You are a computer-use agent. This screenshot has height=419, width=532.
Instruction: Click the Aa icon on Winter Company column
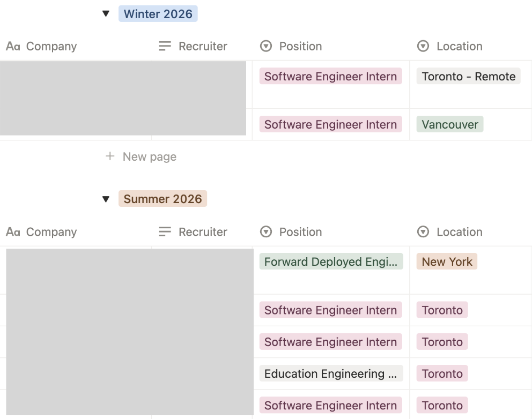13,46
